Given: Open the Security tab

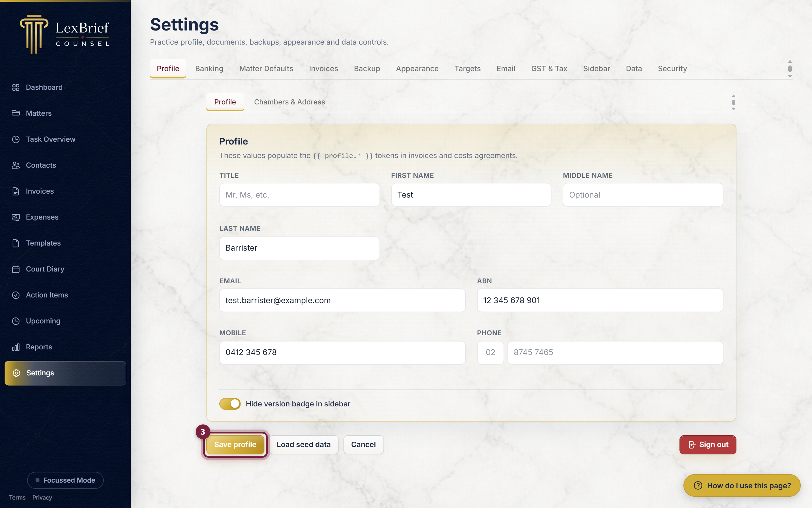Looking at the screenshot, I should 672,69.
